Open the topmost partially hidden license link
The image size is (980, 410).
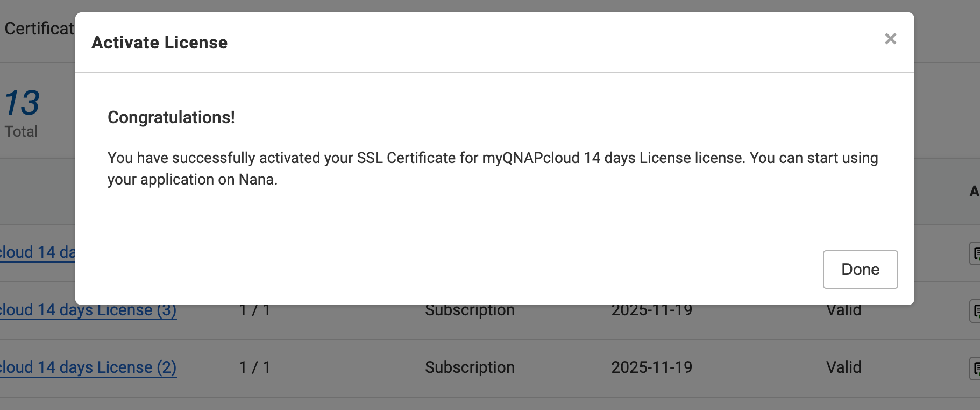pos(38,252)
